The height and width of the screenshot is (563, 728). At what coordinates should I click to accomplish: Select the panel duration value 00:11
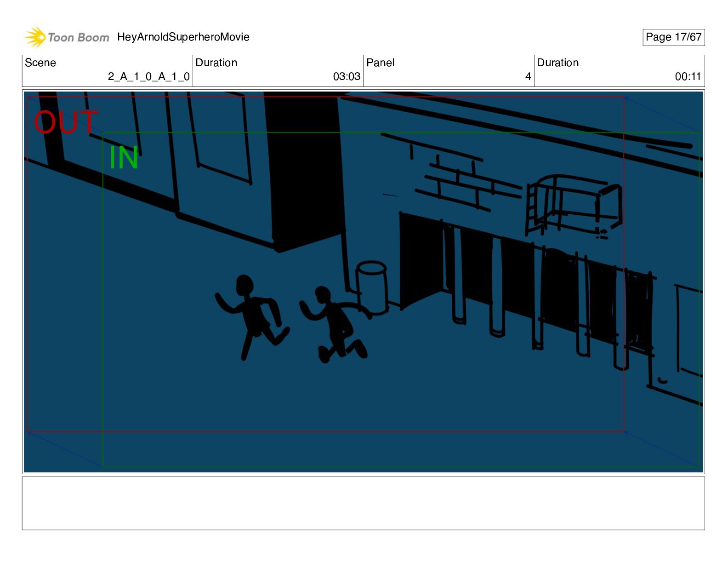click(x=688, y=76)
